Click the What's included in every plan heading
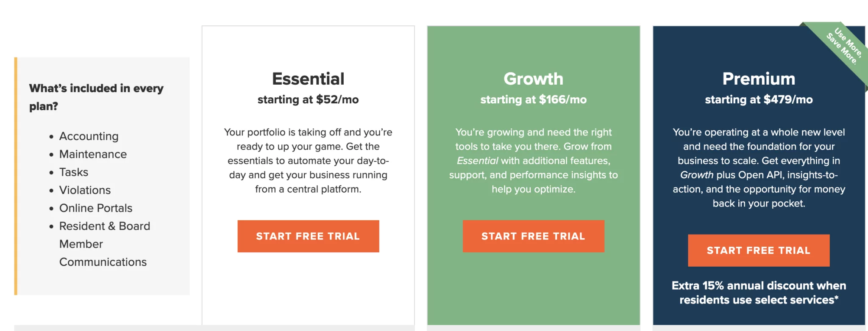The height and width of the screenshot is (331, 868). pyautogui.click(x=96, y=97)
